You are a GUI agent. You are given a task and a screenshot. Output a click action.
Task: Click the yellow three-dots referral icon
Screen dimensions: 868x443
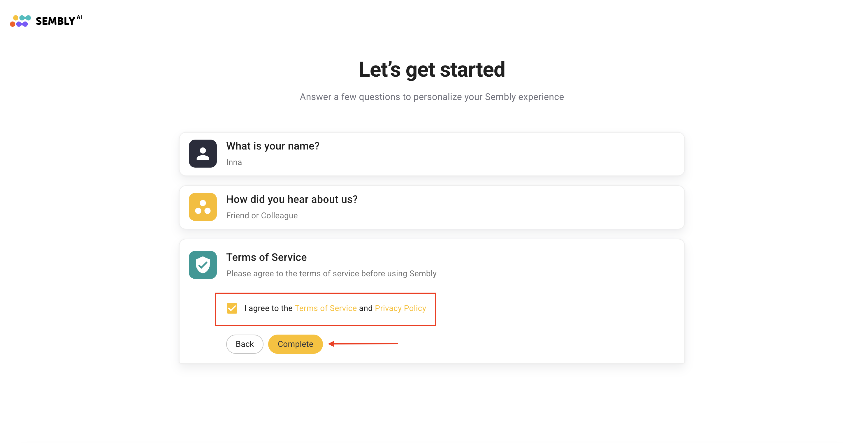click(x=203, y=207)
